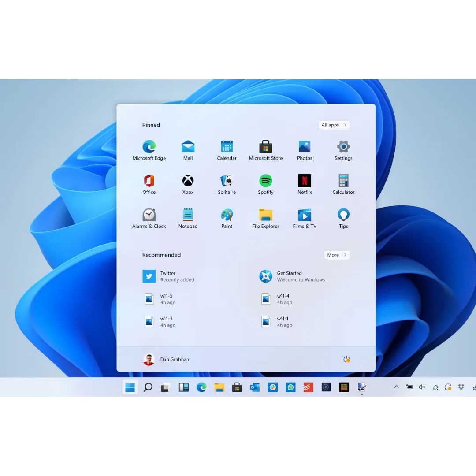Viewport: 476px width, 476px height.
Task: Open the Xbox app
Action: click(188, 185)
